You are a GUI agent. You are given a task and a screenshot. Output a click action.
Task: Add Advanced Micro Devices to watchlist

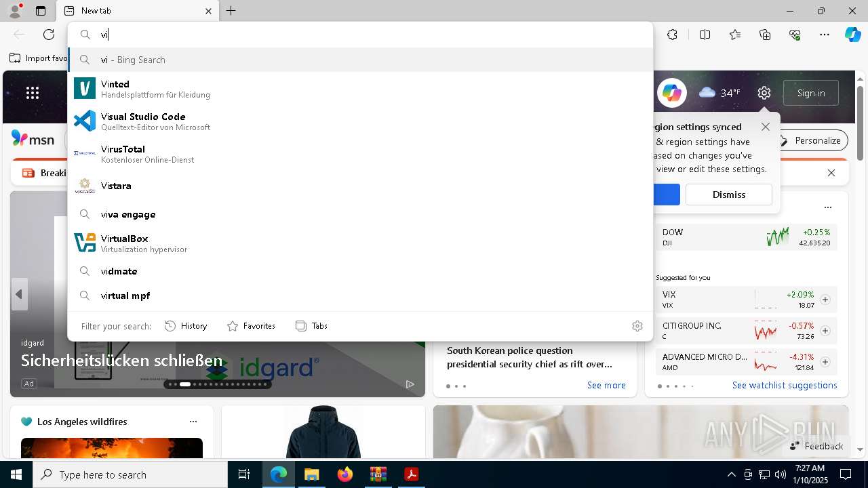(x=825, y=362)
